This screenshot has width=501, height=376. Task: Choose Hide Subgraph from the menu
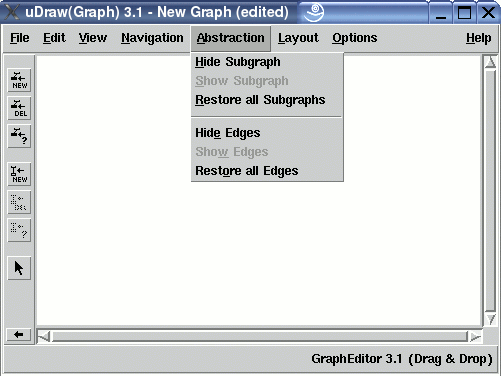click(x=267, y=62)
